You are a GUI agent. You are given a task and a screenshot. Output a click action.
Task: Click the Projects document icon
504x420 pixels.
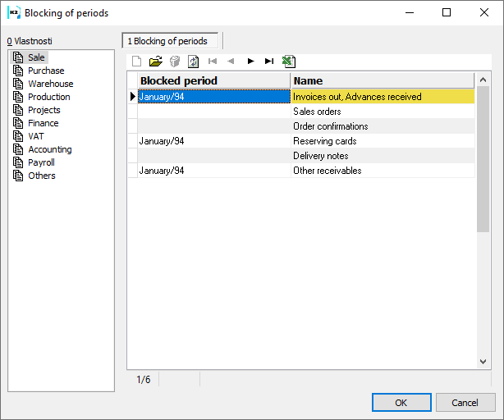(18, 110)
